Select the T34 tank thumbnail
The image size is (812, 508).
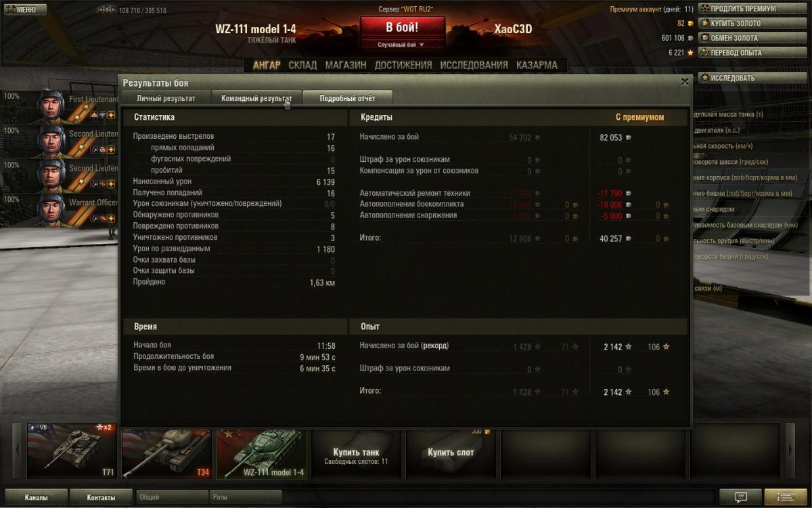[x=167, y=452]
